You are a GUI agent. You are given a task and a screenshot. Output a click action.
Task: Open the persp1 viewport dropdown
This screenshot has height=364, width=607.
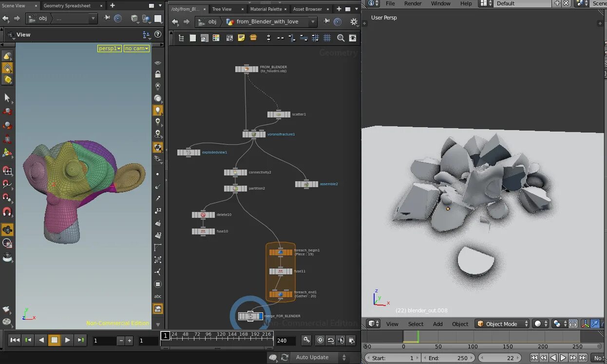109,48
